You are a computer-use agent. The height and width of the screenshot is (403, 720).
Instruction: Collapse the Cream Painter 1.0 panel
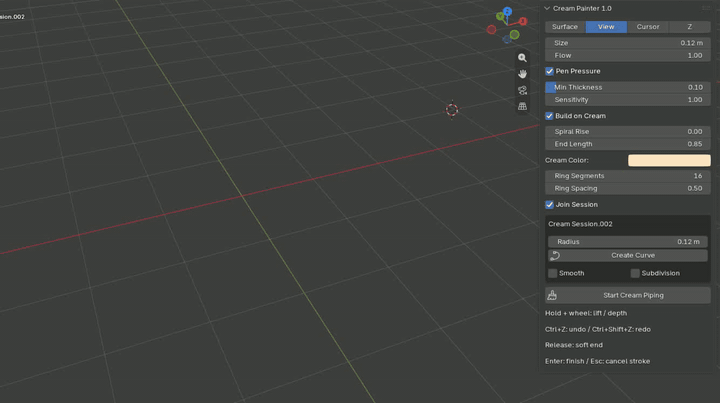(547, 8)
